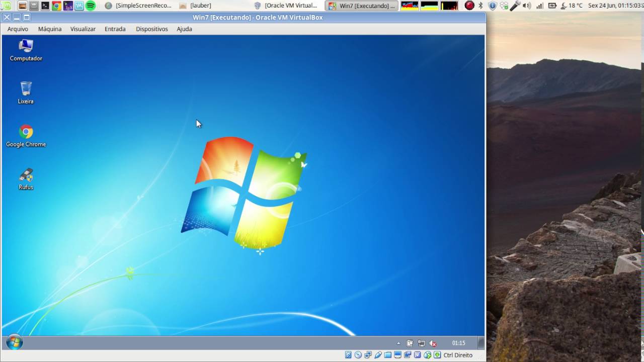Screen dimensions: 644x362
Task: Click VirtualBox optical disc indicator
Action: 358,355
